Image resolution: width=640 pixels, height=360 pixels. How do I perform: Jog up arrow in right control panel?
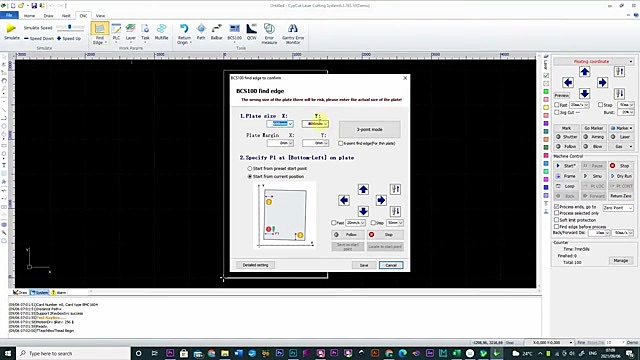coord(584,72)
